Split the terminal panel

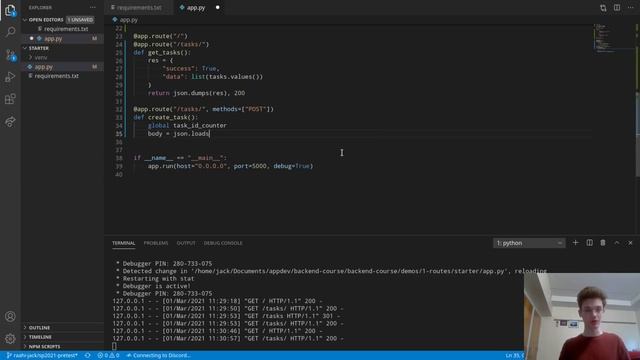(x=589, y=243)
